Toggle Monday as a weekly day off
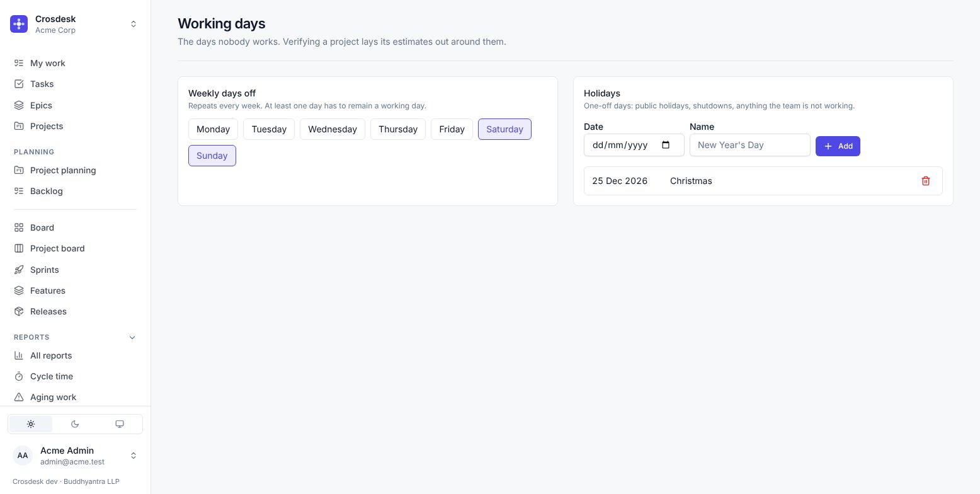980x494 pixels. (x=213, y=129)
